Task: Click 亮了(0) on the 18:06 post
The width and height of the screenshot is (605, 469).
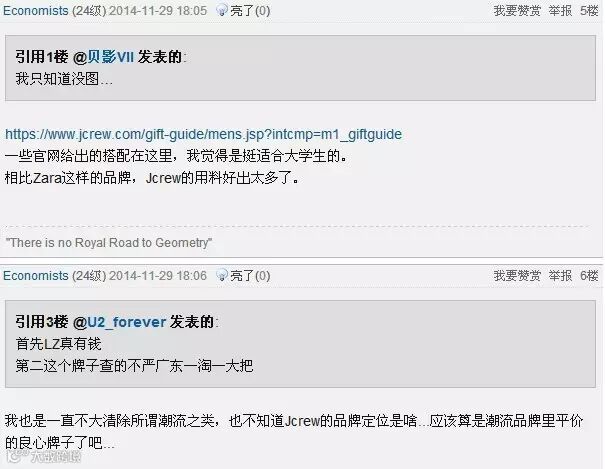Action: [250, 275]
